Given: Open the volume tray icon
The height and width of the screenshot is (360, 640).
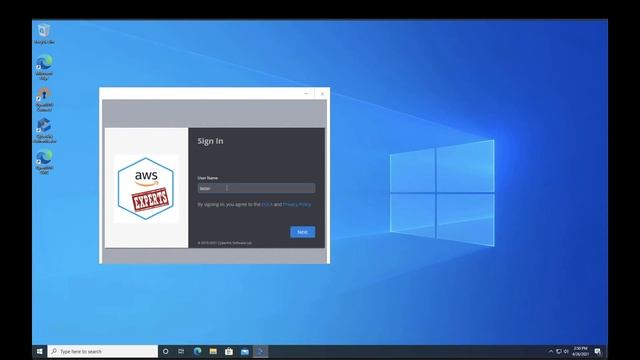Looking at the screenshot, I should point(566,351).
